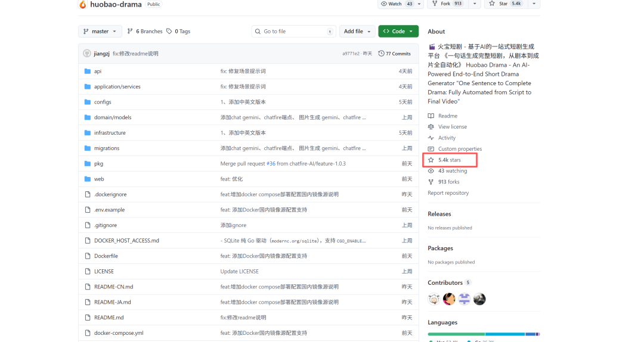Open the 0 Tags page
Viewport: 644px width, 342px height.
click(178, 32)
